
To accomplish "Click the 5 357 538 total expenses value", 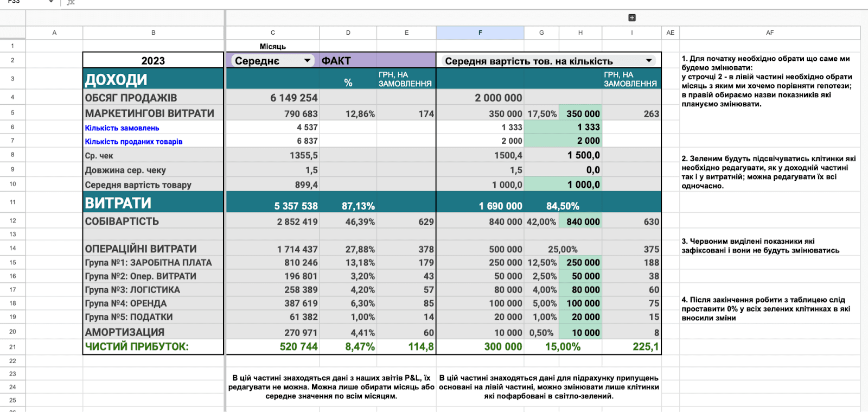I will pos(273,203).
